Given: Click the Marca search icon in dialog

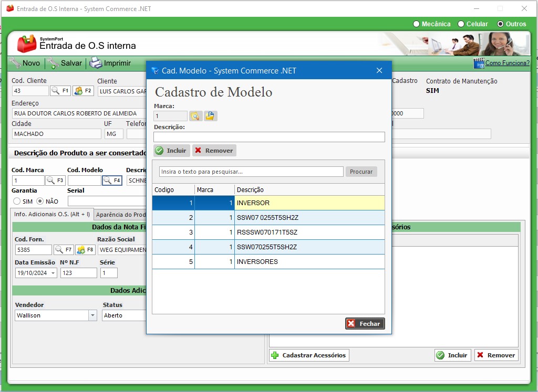Looking at the screenshot, I should click(x=195, y=116).
